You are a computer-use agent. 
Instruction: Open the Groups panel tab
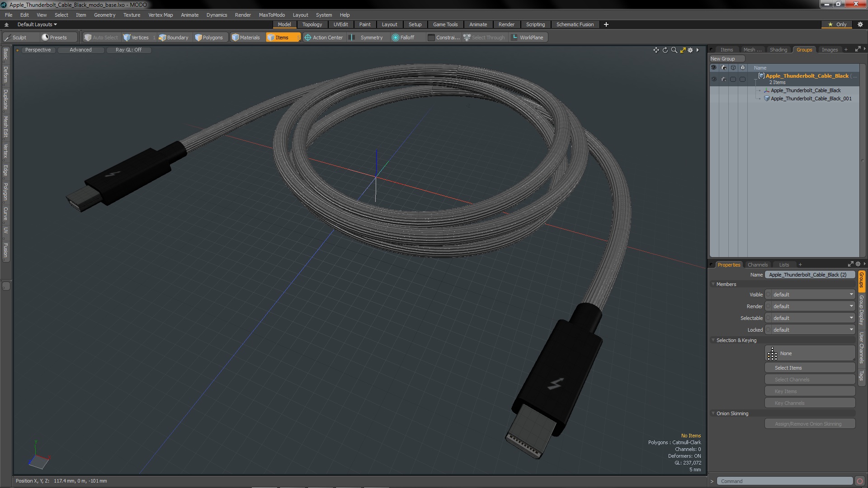point(805,49)
